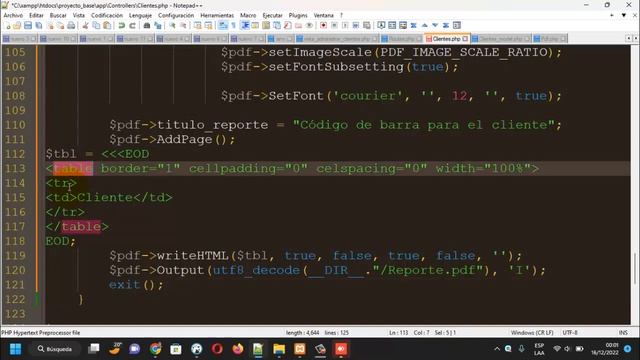Click the Print toolbar icon
Image resolution: width=640 pixels, height=360 pixels.
tap(71, 26)
